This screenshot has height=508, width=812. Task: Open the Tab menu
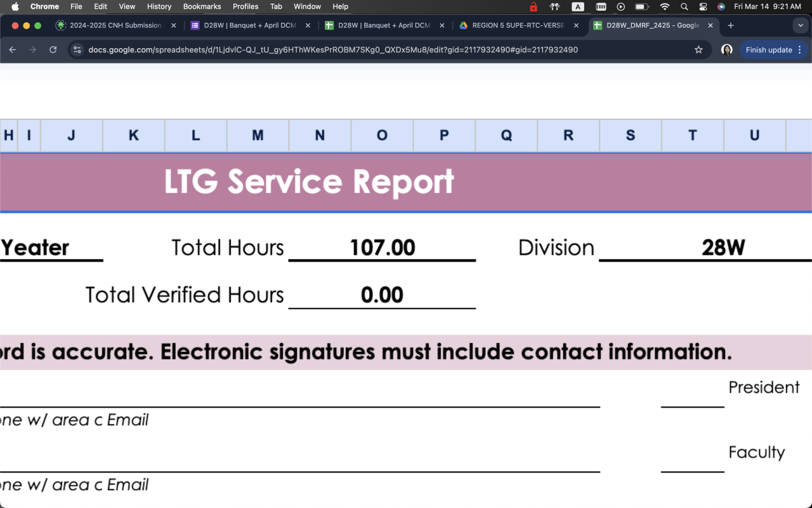coord(276,6)
